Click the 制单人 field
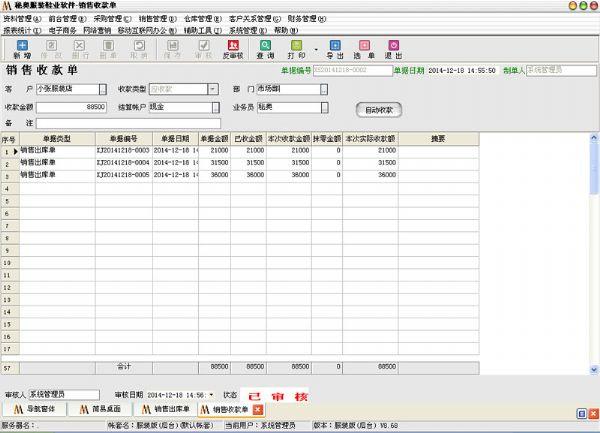 click(x=561, y=71)
